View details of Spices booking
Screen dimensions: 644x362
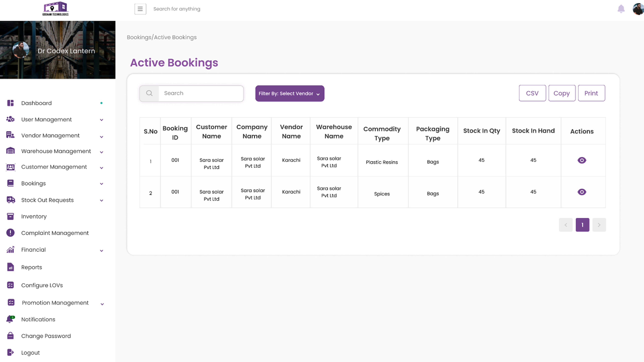tap(582, 192)
